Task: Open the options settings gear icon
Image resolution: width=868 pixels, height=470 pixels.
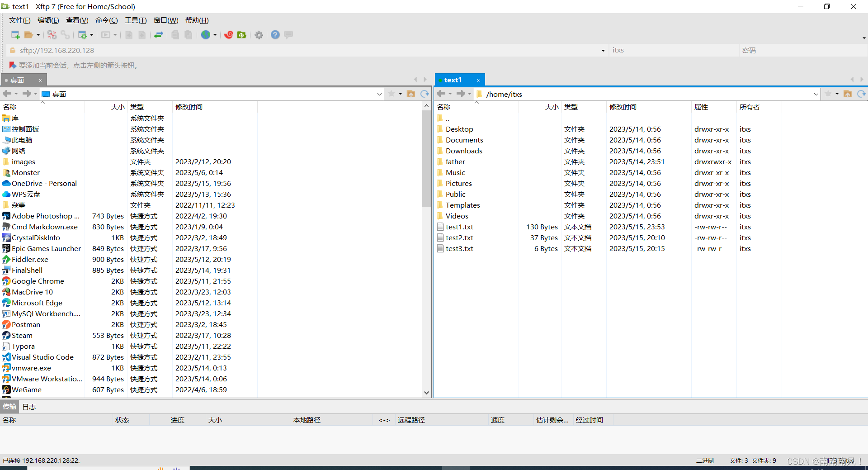Action: point(259,35)
